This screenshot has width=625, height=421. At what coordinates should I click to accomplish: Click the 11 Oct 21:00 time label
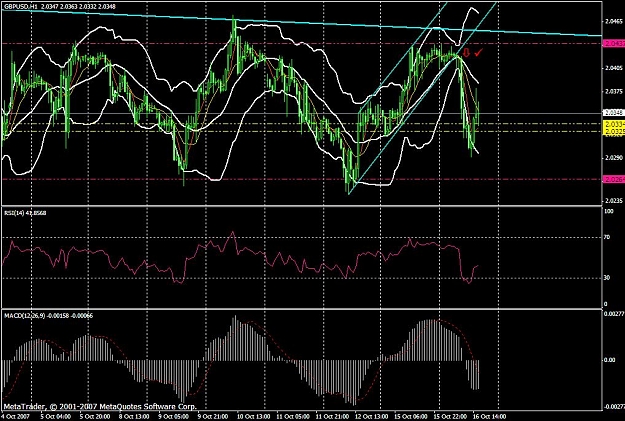click(330, 416)
